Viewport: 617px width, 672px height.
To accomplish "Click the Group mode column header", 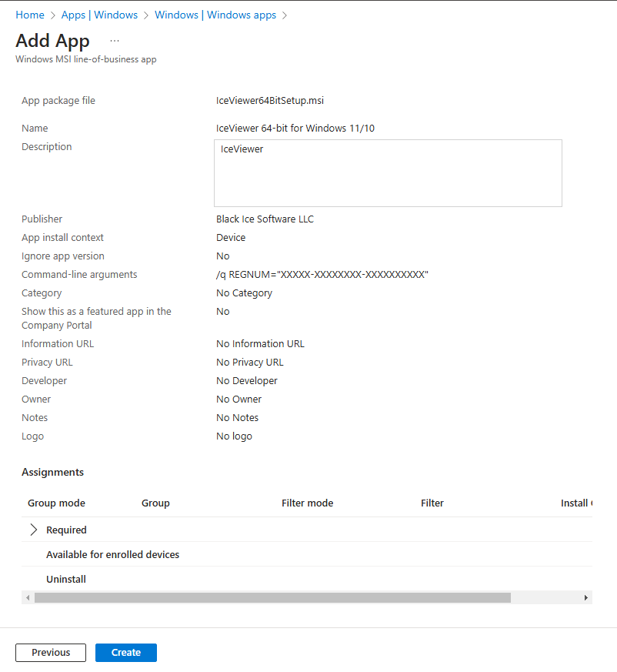I will click(55, 503).
